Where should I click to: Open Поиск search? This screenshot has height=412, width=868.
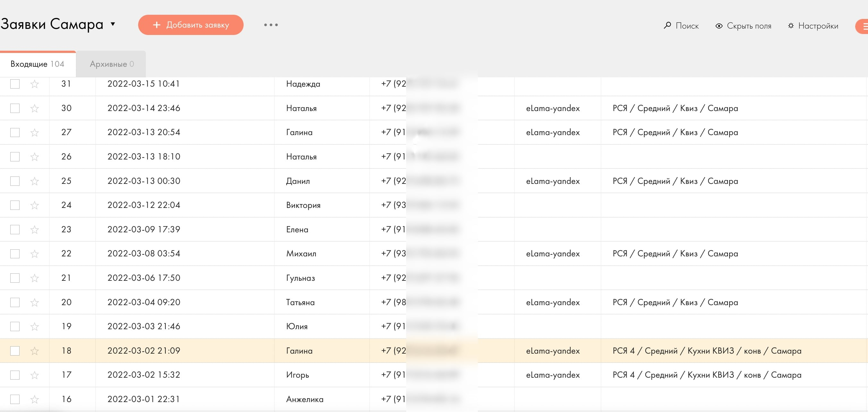tap(681, 26)
